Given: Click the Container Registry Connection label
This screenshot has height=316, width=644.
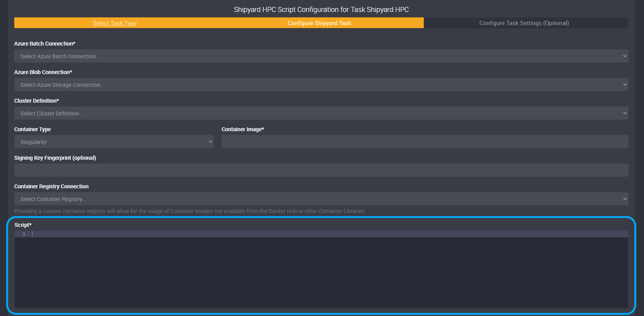Looking at the screenshot, I should (x=51, y=186).
